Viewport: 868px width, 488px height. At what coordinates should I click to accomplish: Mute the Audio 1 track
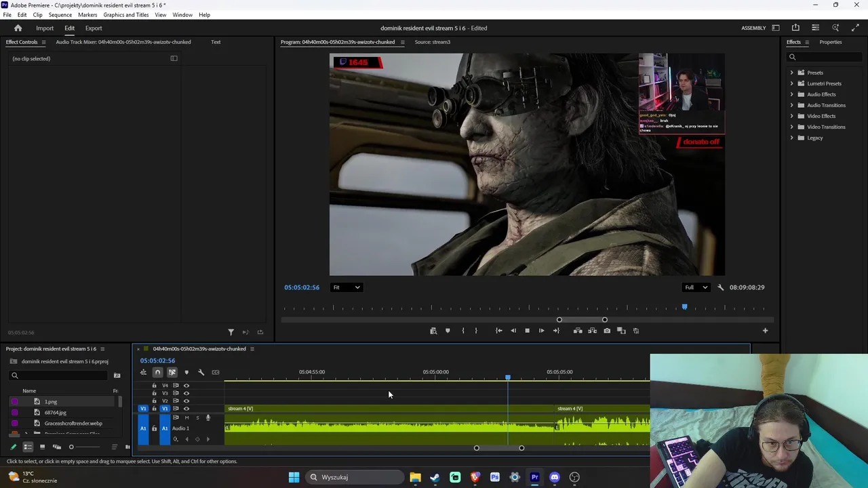pyautogui.click(x=186, y=418)
